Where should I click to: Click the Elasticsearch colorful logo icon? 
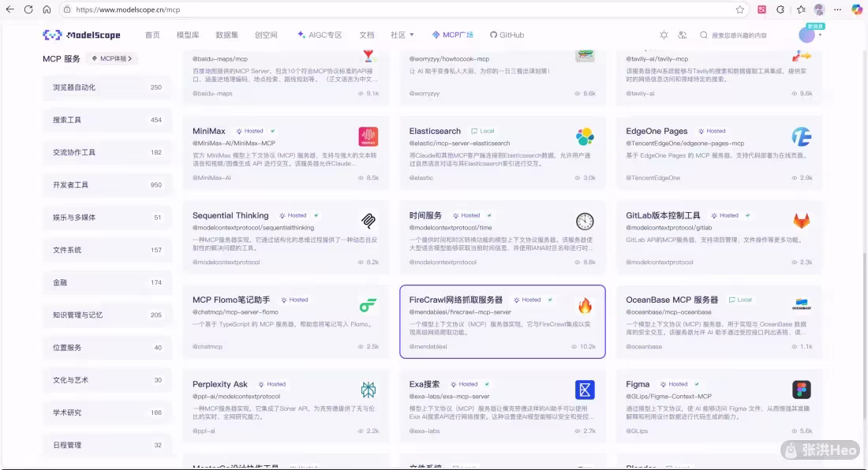point(585,136)
